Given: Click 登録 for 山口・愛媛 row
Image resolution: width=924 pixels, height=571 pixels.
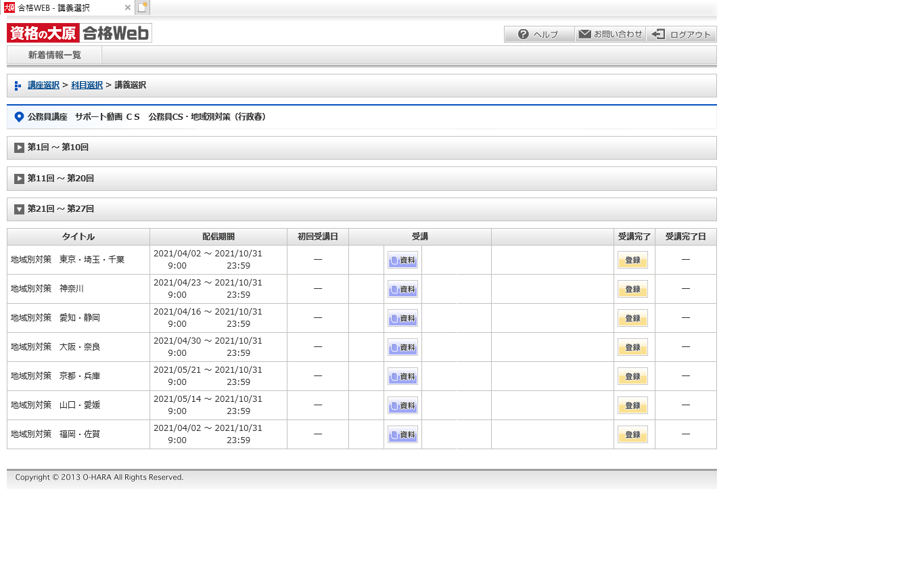Looking at the screenshot, I should pos(632,405).
